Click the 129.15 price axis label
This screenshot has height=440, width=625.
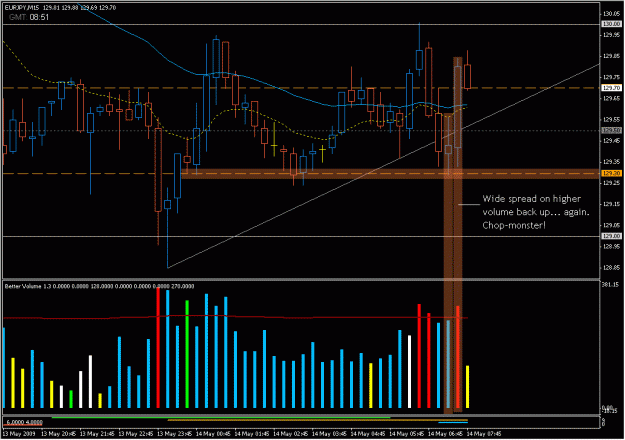pyautogui.click(x=612, y=204)
